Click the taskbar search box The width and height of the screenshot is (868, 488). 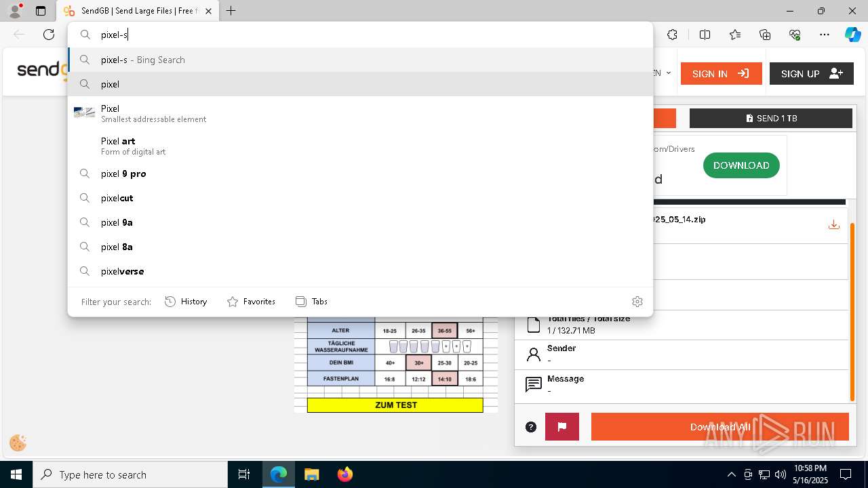(x=130, y=474)
